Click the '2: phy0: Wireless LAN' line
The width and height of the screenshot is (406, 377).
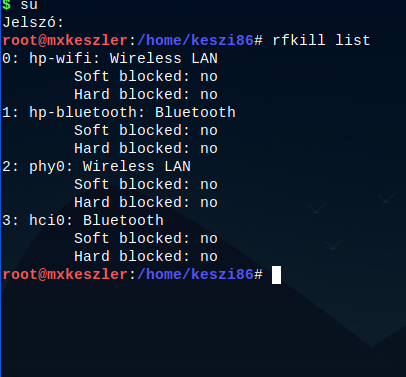point(97,167)
